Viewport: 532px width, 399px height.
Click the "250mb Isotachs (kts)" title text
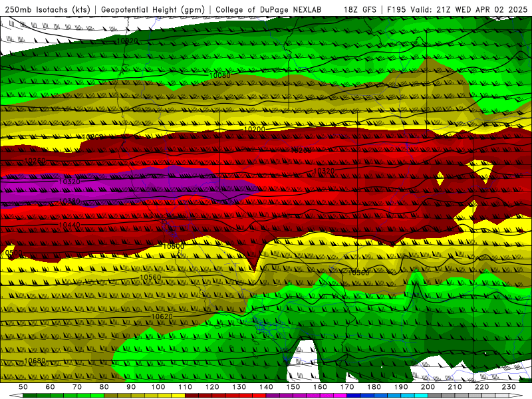[47, 10]
